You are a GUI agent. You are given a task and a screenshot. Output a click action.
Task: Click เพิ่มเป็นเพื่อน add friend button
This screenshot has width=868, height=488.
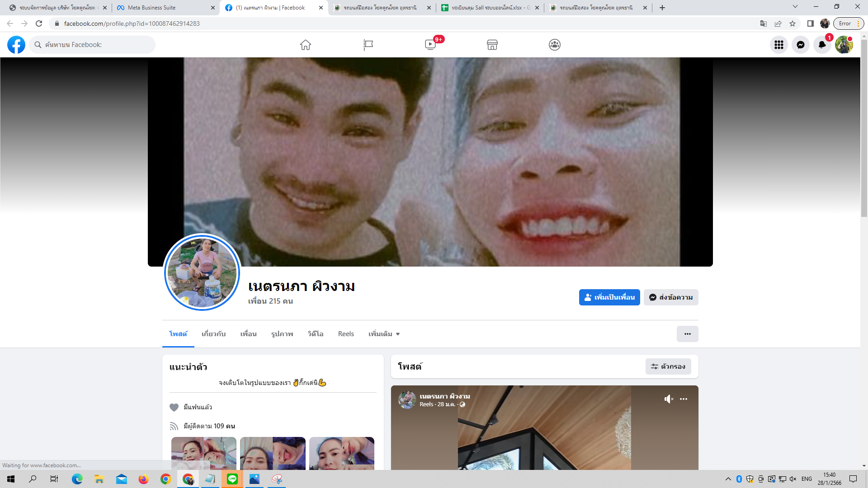coord(609,297)
